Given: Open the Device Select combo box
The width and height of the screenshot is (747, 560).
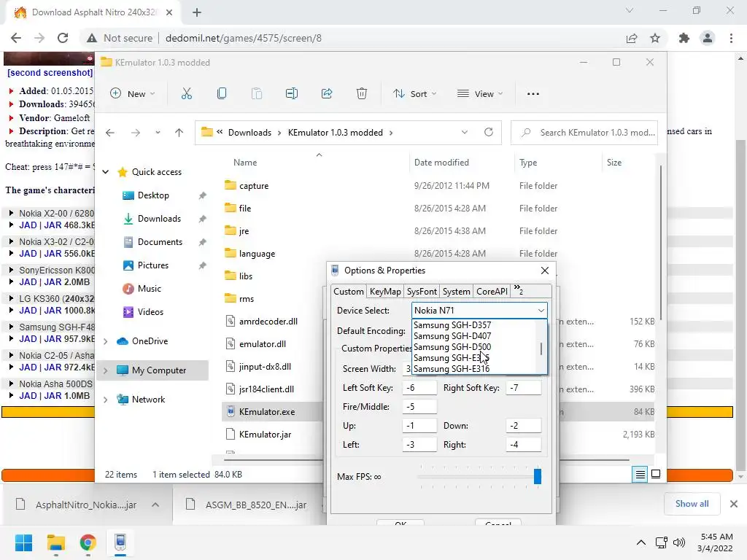Looking at the screenshot, I should point(479,311).
